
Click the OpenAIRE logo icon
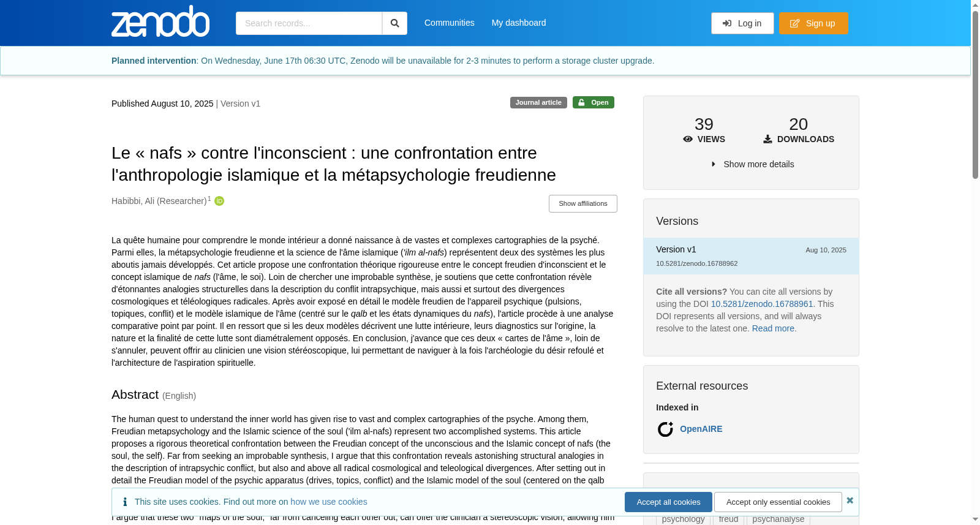click(x=665, y=429)
